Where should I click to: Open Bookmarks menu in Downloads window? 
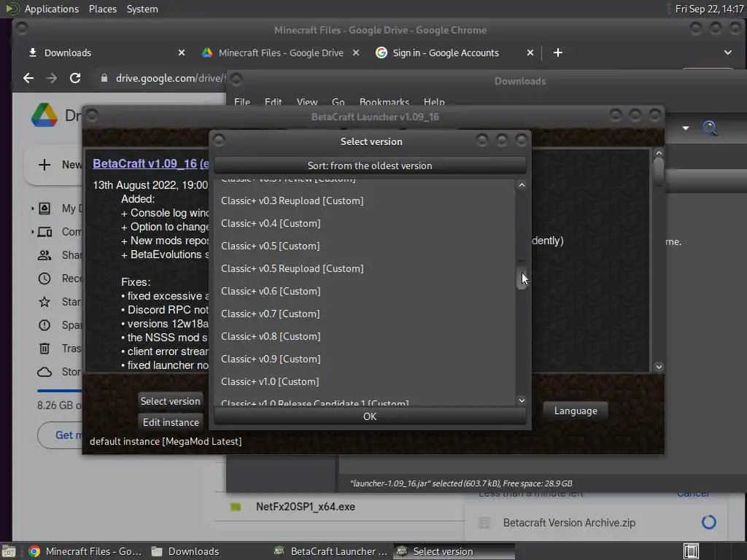click(384, 102)
